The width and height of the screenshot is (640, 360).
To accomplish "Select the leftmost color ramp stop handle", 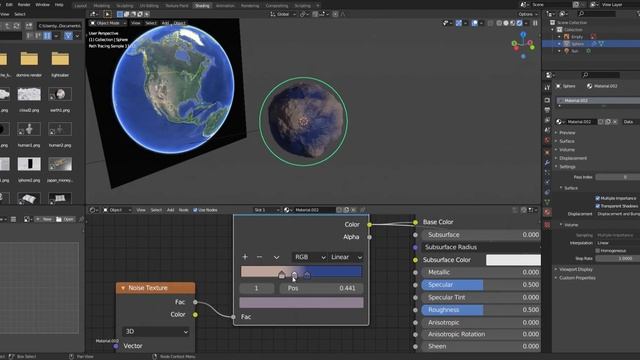I will tap(281, 275).
